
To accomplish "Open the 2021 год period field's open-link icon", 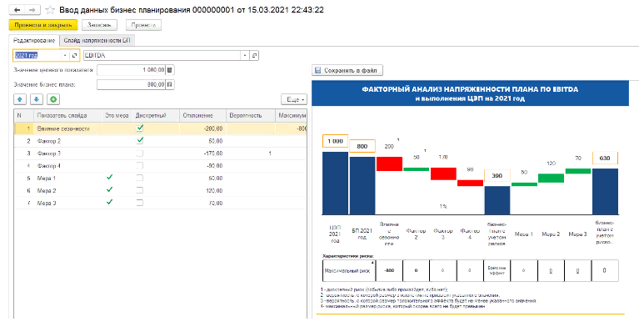I will tap(74, 55).
